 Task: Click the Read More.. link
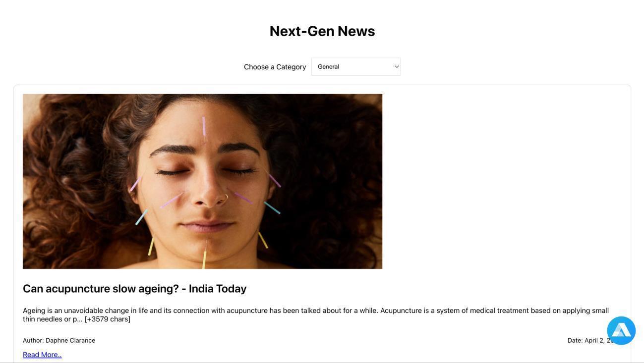[42, 355]
